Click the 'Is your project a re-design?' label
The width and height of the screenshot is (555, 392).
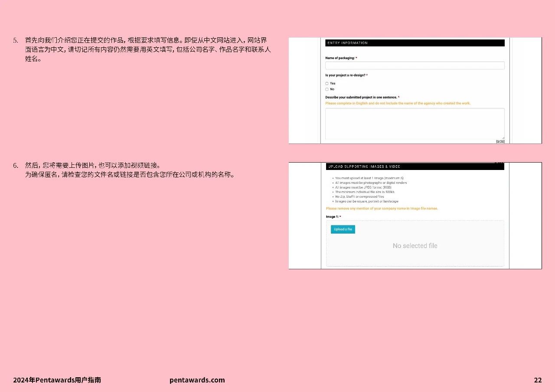point(346,75)
